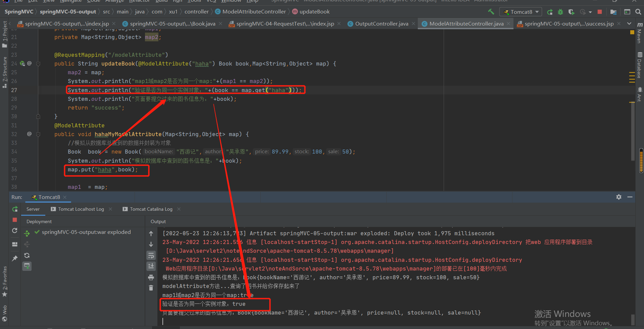Open the Ant tool window
Screen dimensions: 644x329
coord(640,94)
